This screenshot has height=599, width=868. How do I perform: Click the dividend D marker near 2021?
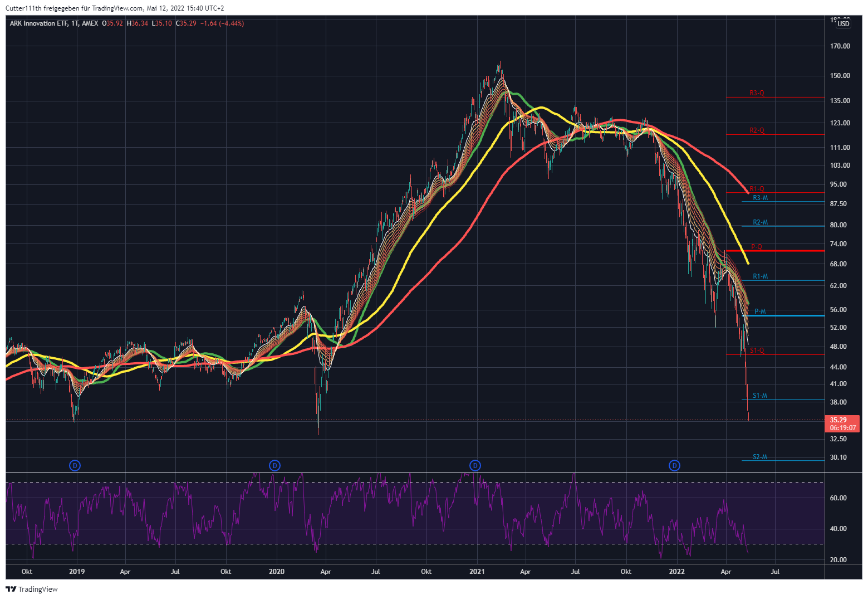point(475,465)
